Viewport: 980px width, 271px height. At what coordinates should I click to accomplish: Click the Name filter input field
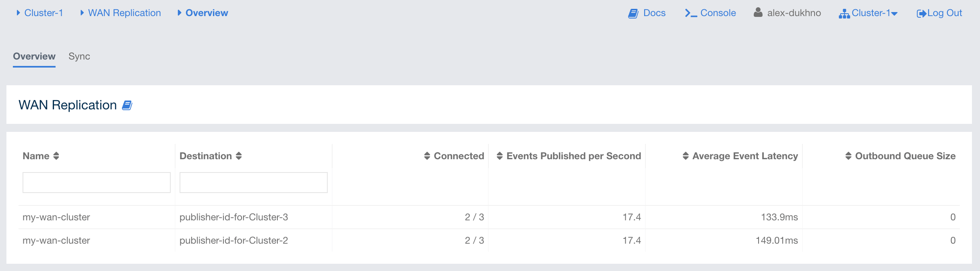coord(97,183)
